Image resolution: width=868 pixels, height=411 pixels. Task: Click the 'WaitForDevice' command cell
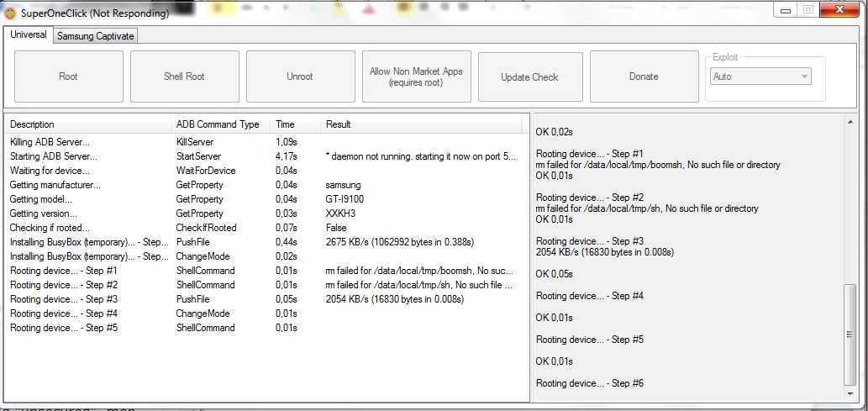coord(205,171)
